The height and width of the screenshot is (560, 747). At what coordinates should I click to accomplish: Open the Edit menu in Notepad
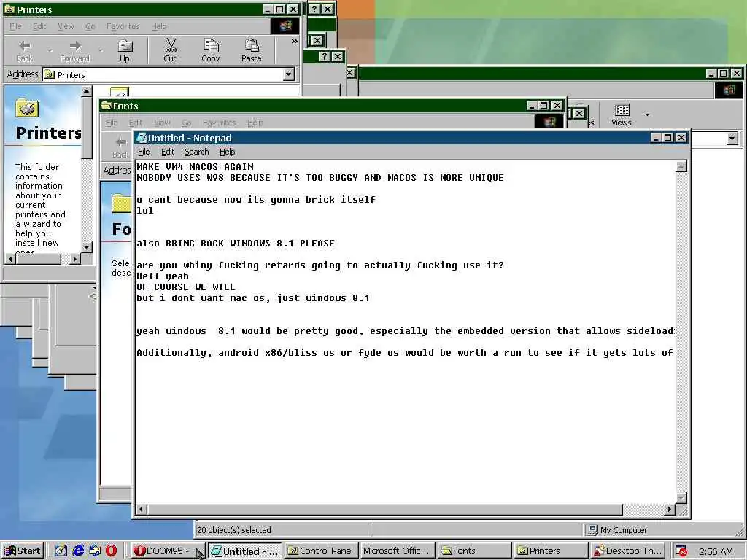pyautogui.click(x=168, y=152)
